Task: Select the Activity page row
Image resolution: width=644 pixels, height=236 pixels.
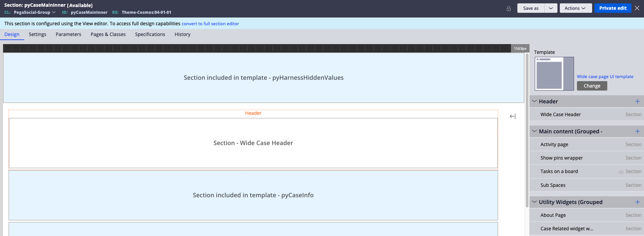Action: 587,144
